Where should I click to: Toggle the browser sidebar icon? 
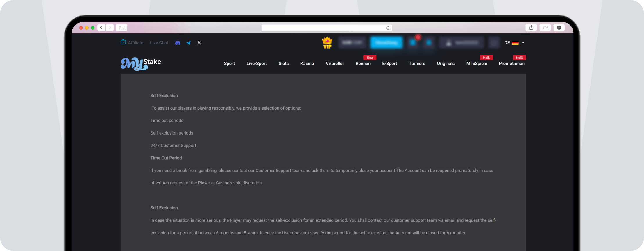click(121, 28)
